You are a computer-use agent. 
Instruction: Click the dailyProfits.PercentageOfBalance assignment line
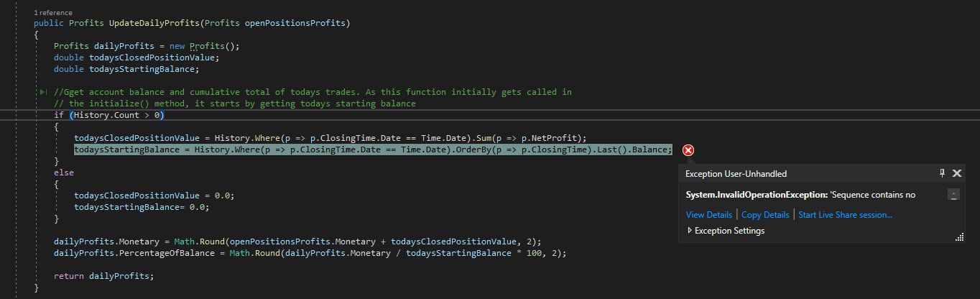(309, 253)
